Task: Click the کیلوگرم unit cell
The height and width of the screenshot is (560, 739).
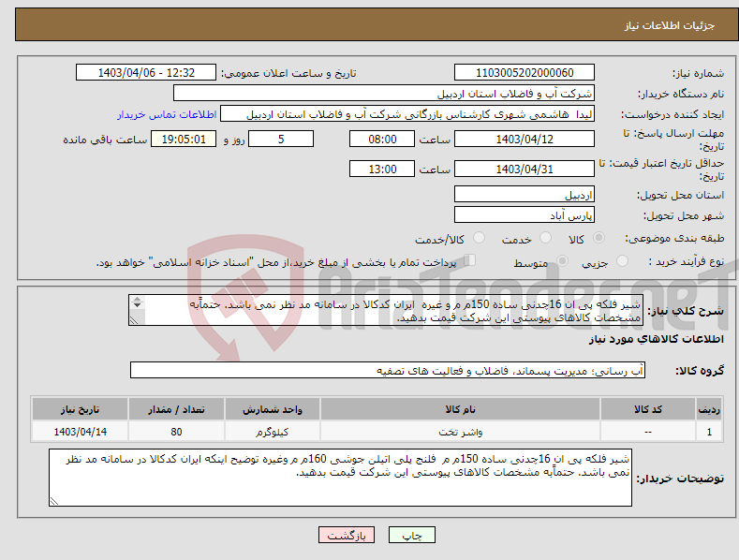Action: point(273,432)
